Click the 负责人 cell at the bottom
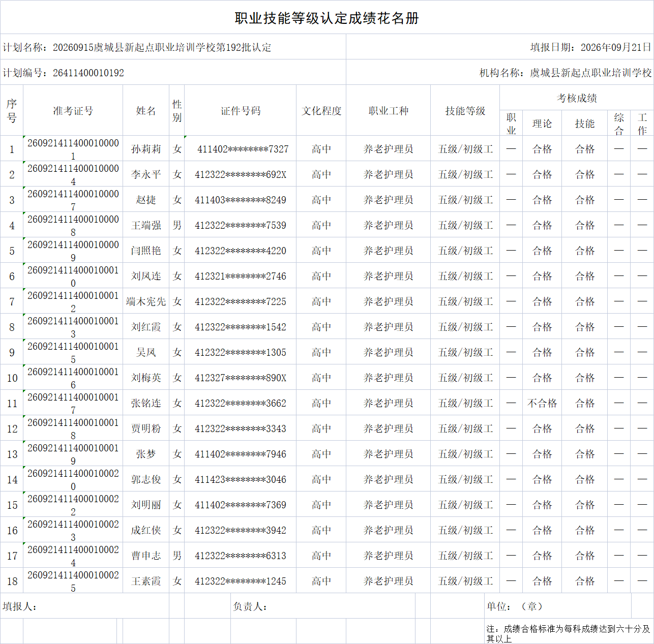Screen dimensions: 654x644 [323, 606]
